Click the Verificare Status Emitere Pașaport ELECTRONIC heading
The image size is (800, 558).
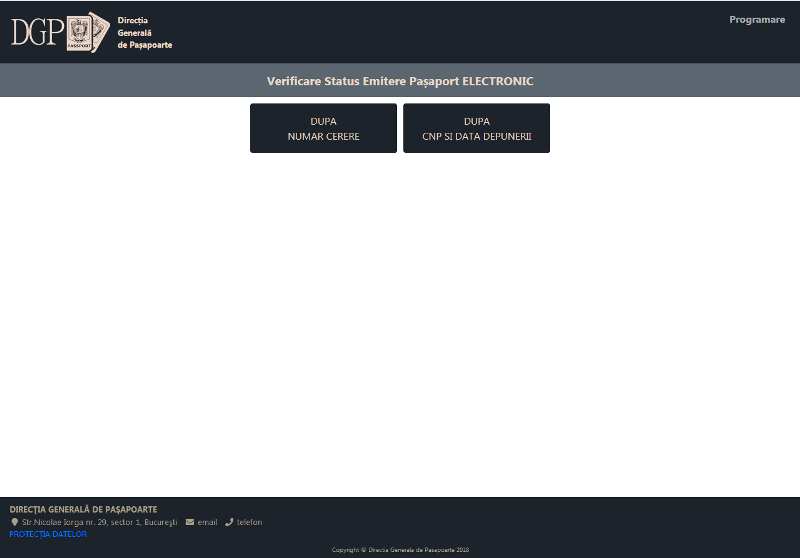pyautogui.click(x=400, y=81)
